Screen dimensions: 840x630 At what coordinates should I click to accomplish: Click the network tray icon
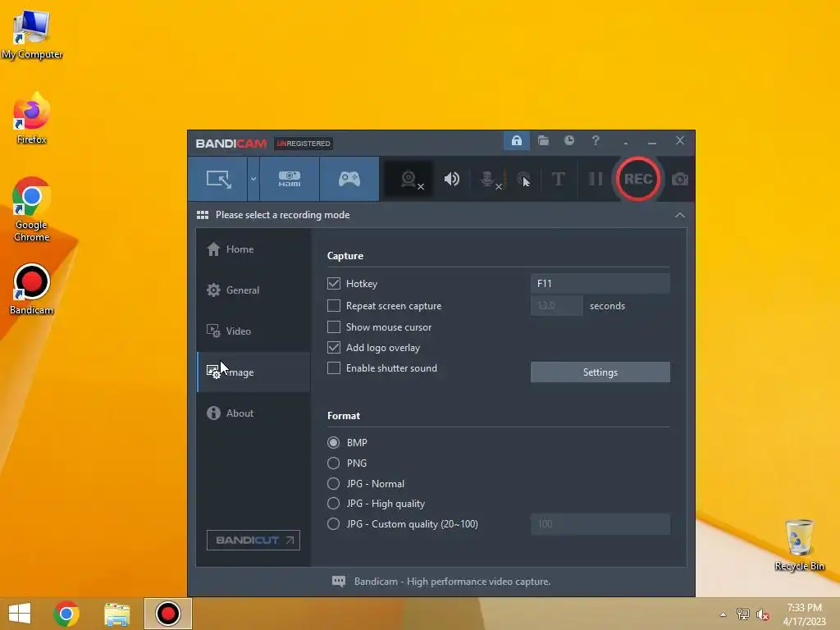743,614
